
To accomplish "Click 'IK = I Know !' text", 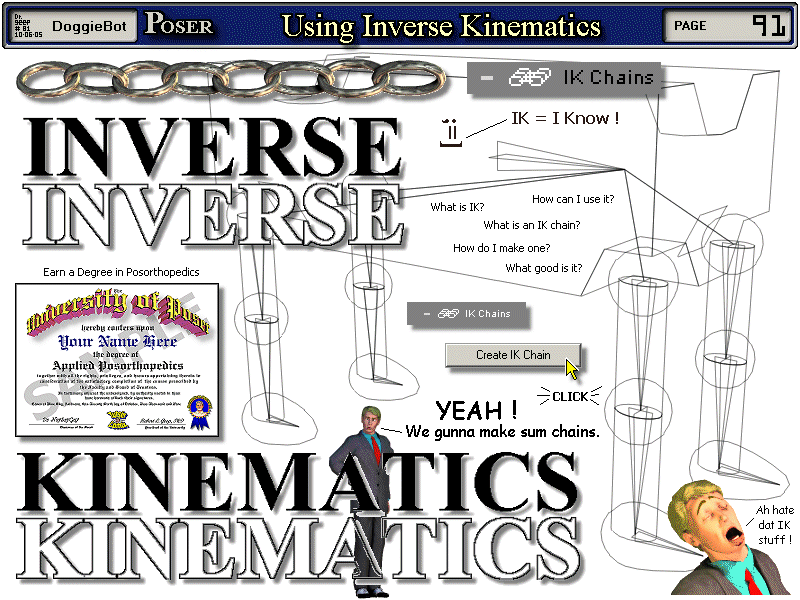I will [565, 118].
